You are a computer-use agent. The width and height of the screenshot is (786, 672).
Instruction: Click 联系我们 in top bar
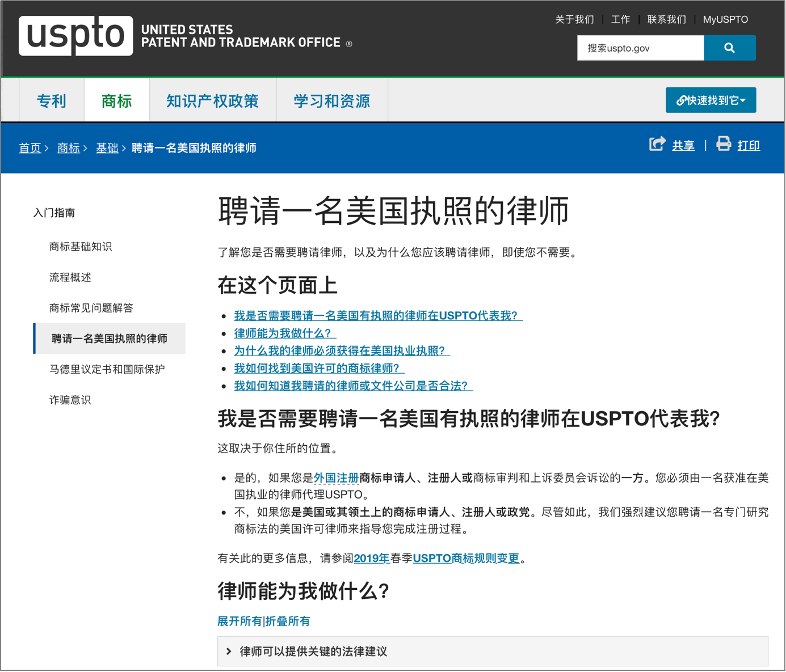(666, 19)
